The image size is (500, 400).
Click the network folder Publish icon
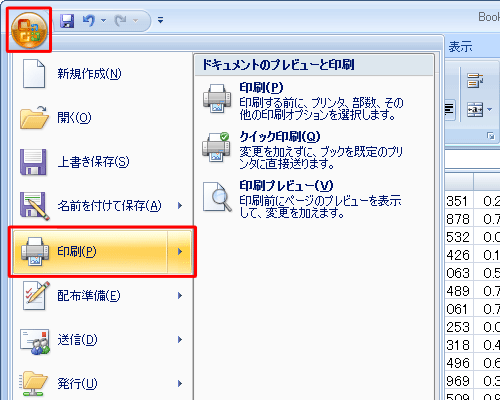tap(33, 383)
